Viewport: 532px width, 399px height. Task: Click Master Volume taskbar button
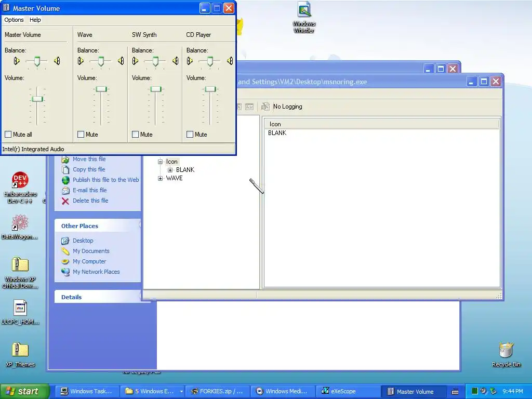click(x=414, y=392)
